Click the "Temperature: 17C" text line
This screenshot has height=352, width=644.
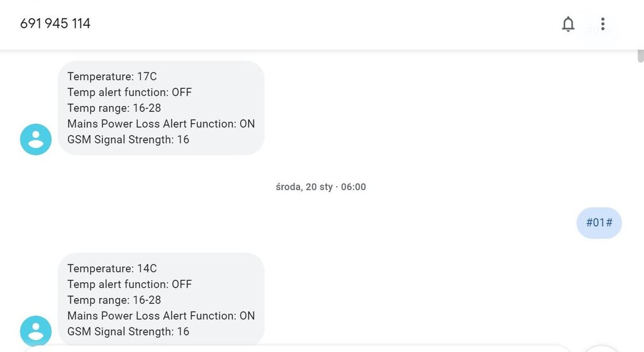[112, 77]
